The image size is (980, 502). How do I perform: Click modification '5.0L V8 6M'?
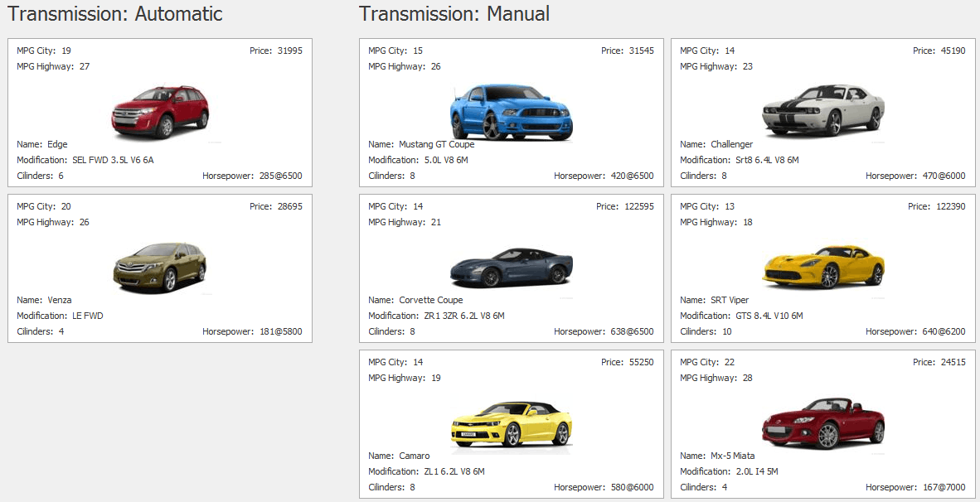click(x=446, y=160)
